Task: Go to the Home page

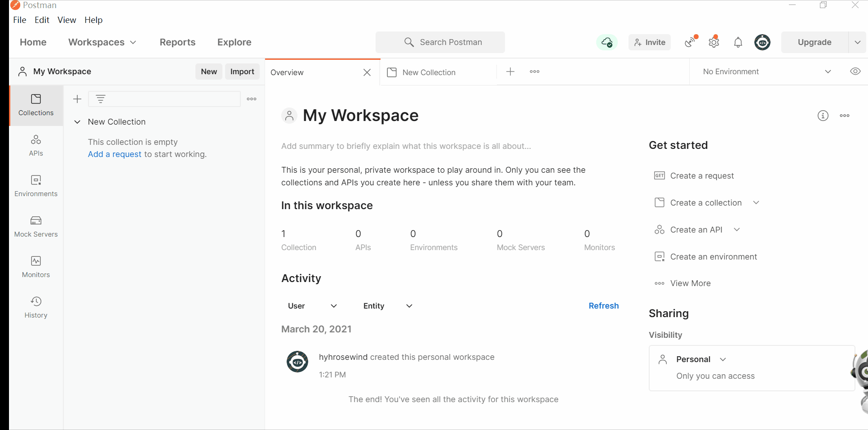Action: [x=33, y=42]
